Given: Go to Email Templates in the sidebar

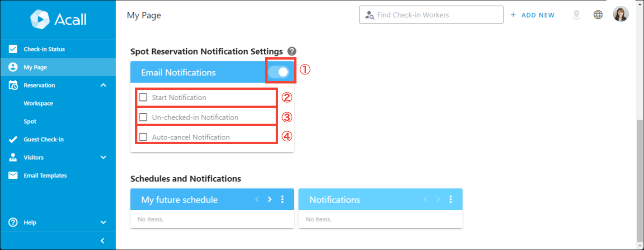Looking at the screenshot, I should pyautogui.click(x=45, y=176).
